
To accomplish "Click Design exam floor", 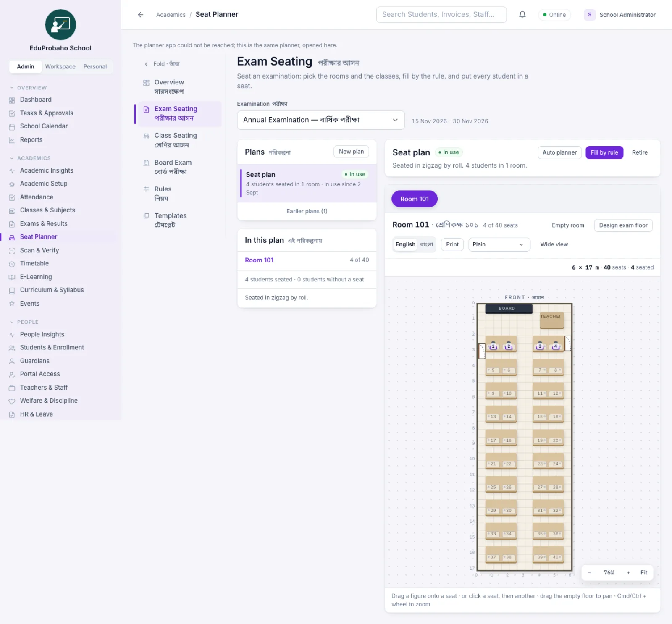I will pos(623,225).
